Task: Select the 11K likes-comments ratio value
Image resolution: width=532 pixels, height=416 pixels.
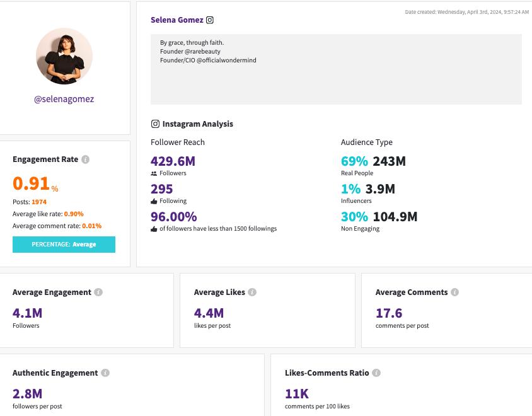Action: coord(297,394)
